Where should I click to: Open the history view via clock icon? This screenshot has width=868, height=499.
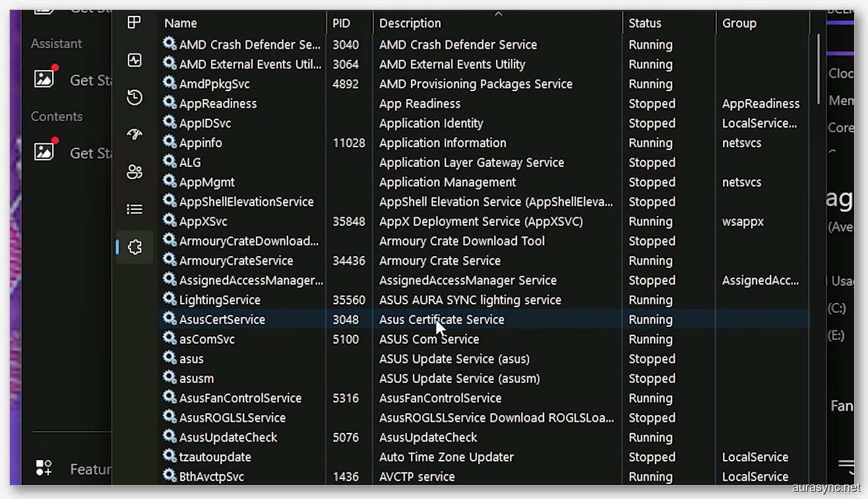coord(135,97)
